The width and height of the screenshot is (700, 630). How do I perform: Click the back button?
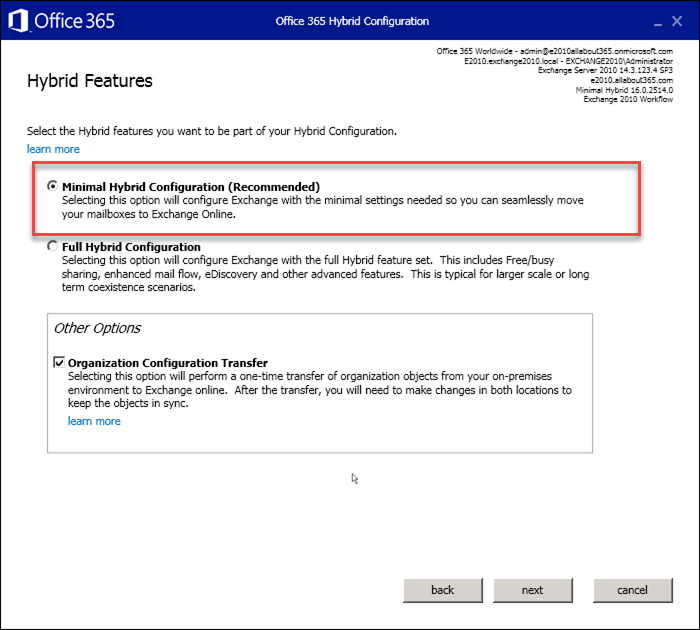tap(443, 590)
